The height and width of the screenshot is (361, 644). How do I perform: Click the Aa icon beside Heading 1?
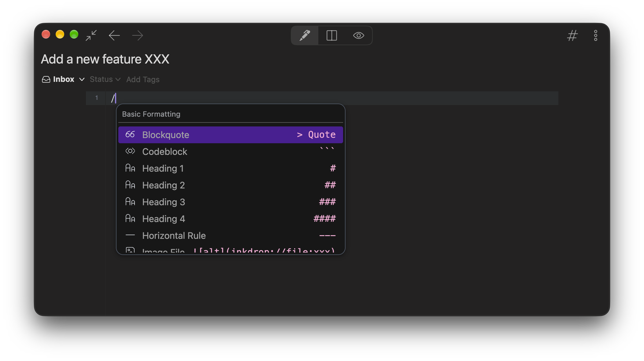click(x=130, y=168)
